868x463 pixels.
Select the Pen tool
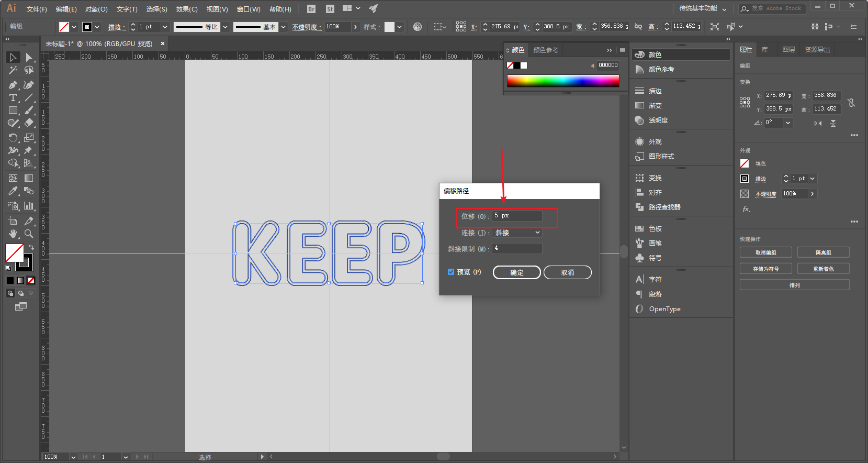[13, 85]
